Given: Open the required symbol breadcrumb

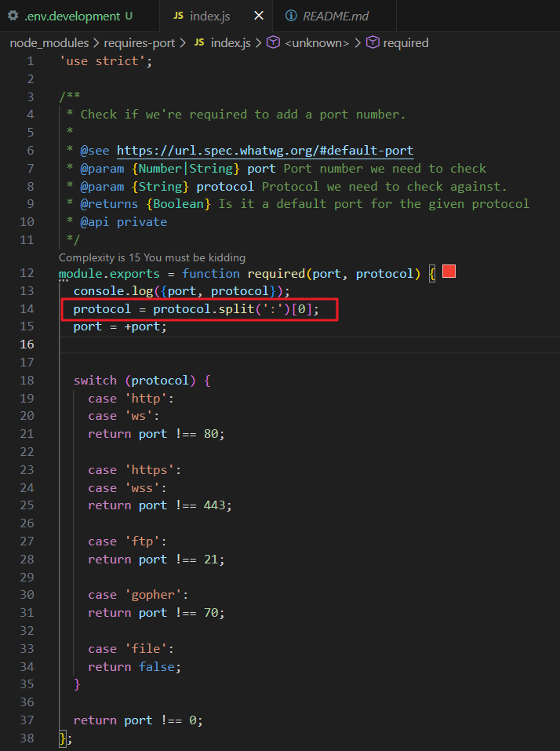Looking at the screenshot, I should pyautogui.click(x=405, y=43).
